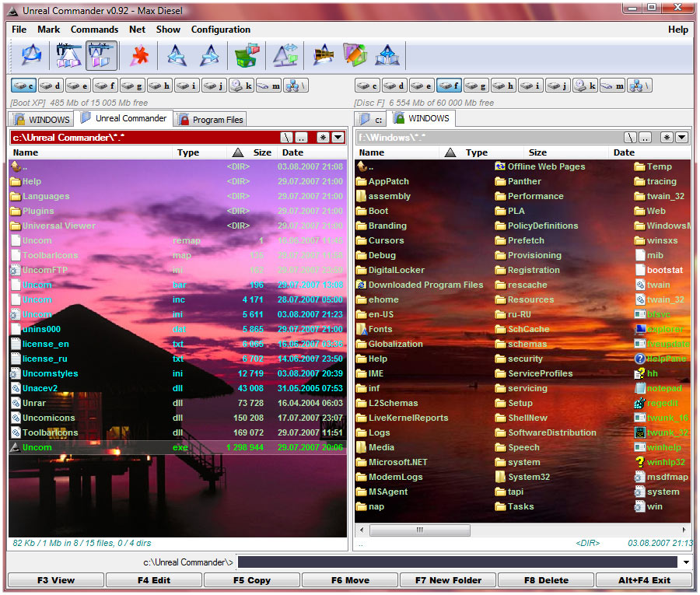Click the F4 Edit button
700x595 pixels.
click(154, 580)
